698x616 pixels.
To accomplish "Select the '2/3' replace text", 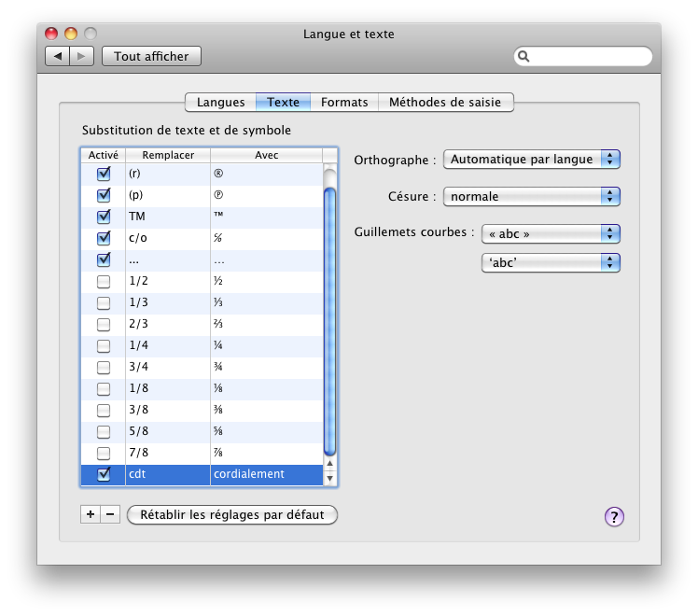I will [138, 324].
